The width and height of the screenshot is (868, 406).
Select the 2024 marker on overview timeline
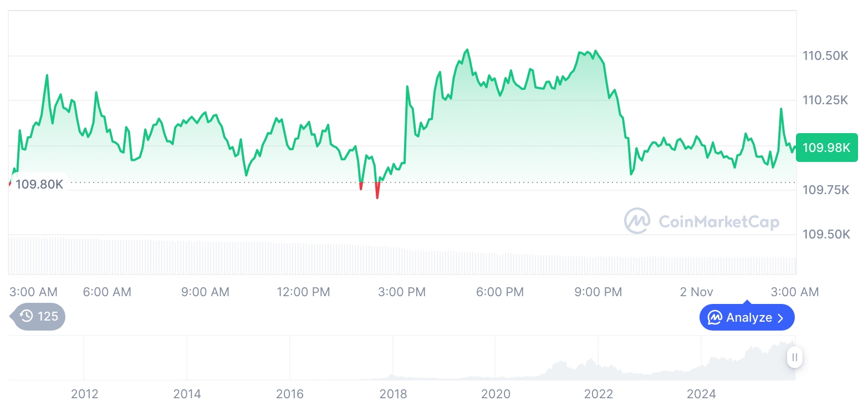701,394
